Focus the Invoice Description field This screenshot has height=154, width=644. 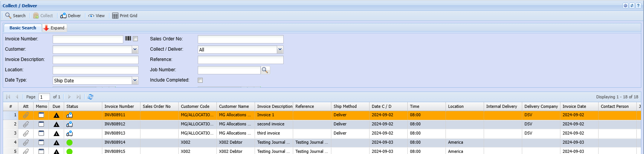click(95, 60)
